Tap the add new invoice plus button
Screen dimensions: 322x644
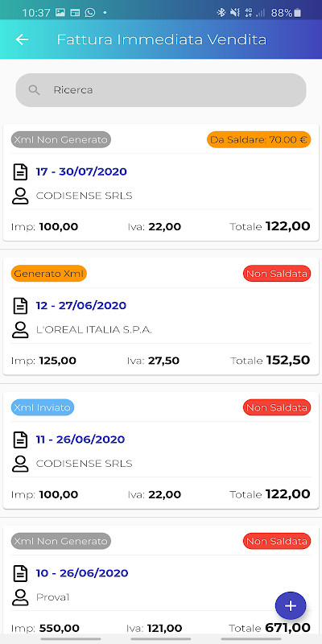click(291, 605)
